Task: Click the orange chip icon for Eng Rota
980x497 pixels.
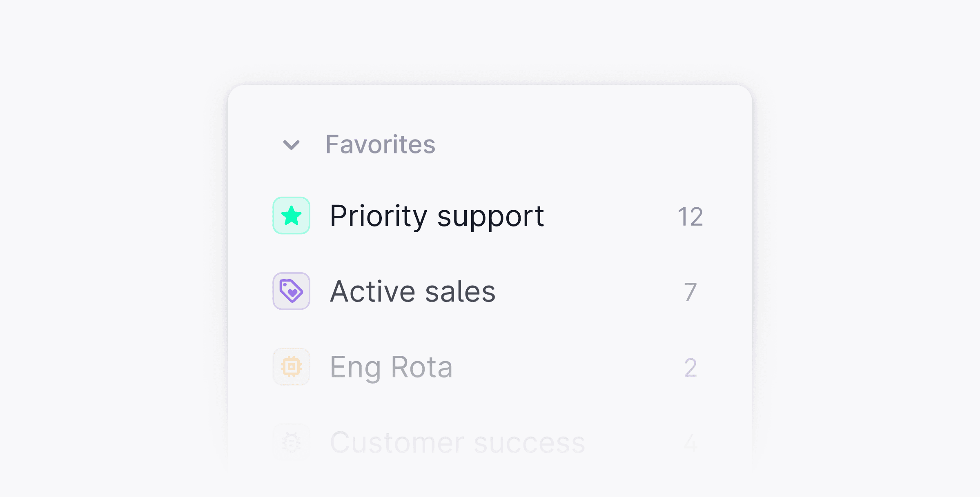Action: click(291, 366)
